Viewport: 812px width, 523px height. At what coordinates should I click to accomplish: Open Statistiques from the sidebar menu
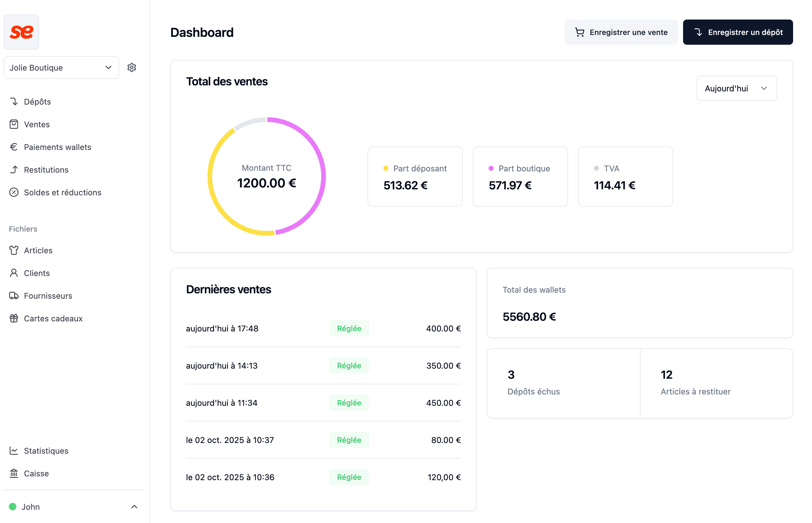(46, 451)
